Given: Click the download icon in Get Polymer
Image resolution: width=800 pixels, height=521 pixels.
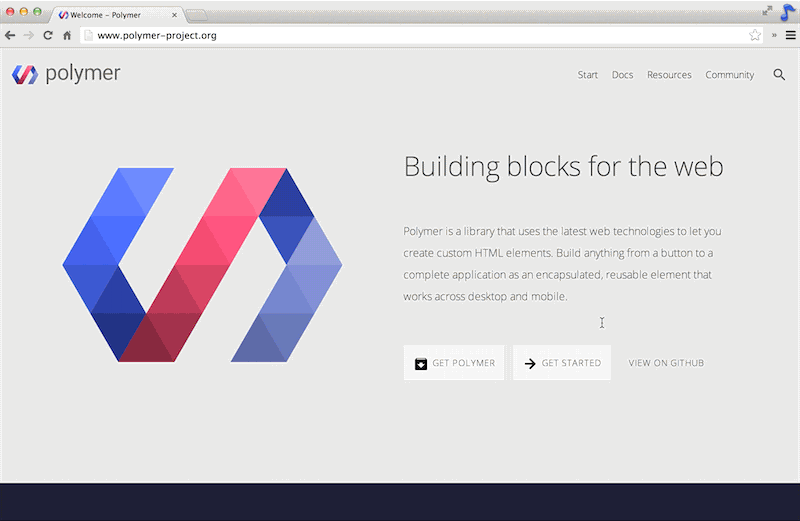Looking at the screenshot, I should pos(420,363).
